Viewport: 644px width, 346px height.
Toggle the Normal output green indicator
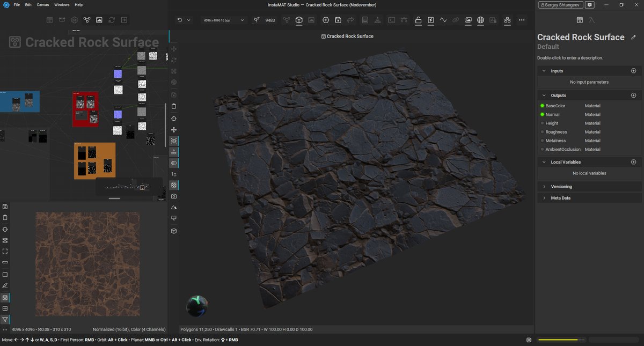pos(542,114)
